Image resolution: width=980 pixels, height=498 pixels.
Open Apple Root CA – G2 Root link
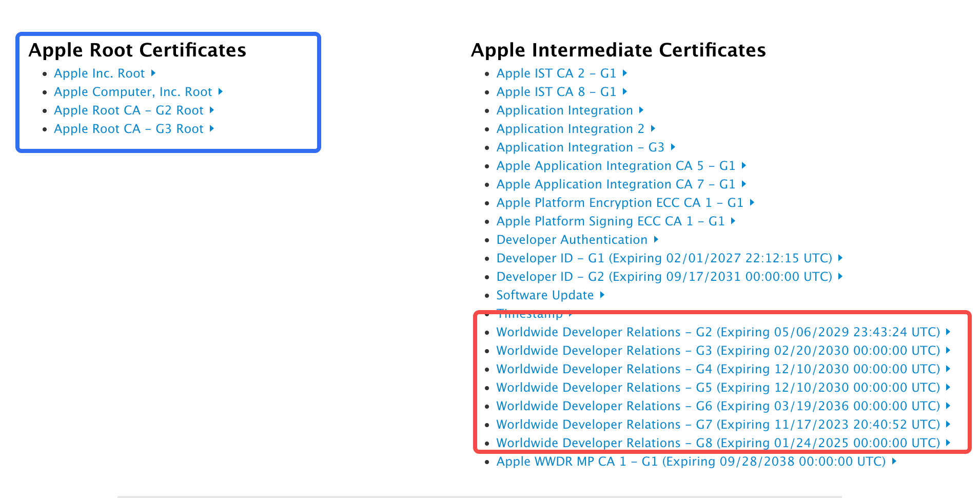click(x=129, y=110)
